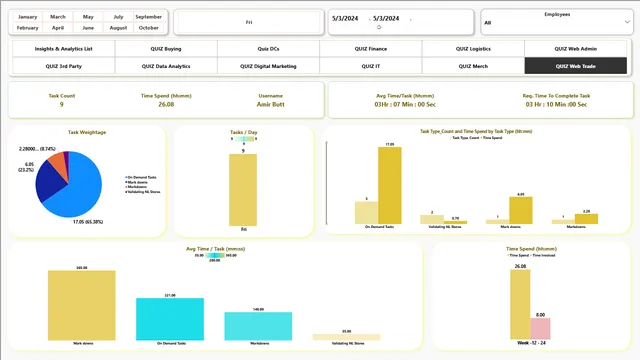Click On Demand Tasks legend entry
Viewport: 640px width, 360px height.
point(141,178)
